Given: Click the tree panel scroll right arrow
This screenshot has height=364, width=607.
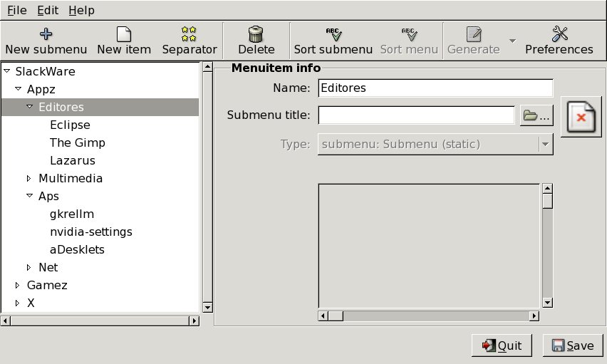Looking at the screenshot, I should pos(194,321).
